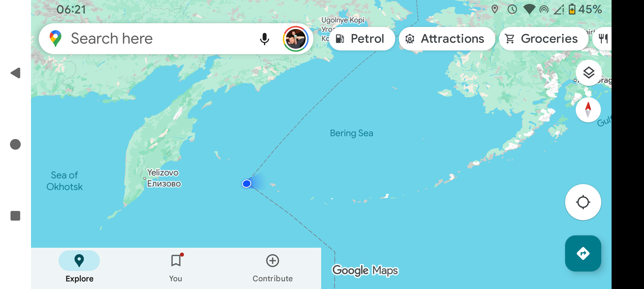This screenshot has width=644, height=289.
Task: Open the map layers button
Action: [x=589, y=73]
